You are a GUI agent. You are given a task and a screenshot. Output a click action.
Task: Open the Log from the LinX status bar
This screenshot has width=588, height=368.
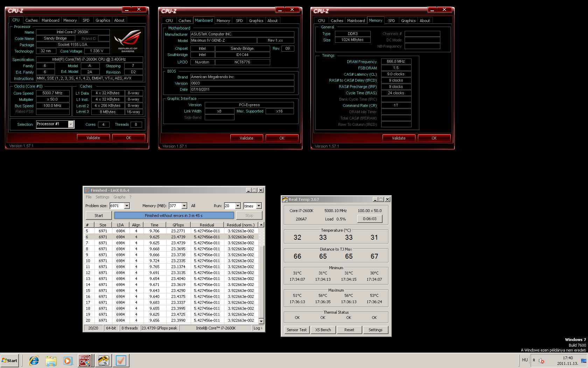coord(258,328)
